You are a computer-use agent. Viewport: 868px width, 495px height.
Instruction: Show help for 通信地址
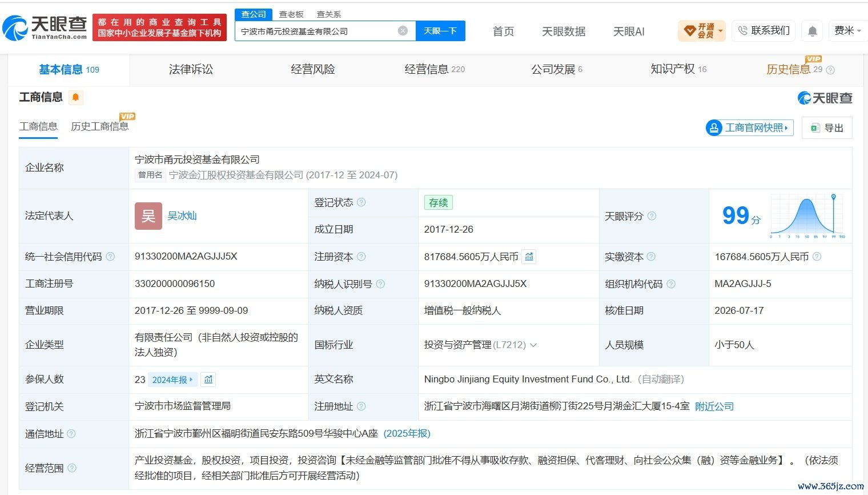click(x=71, y=434)
